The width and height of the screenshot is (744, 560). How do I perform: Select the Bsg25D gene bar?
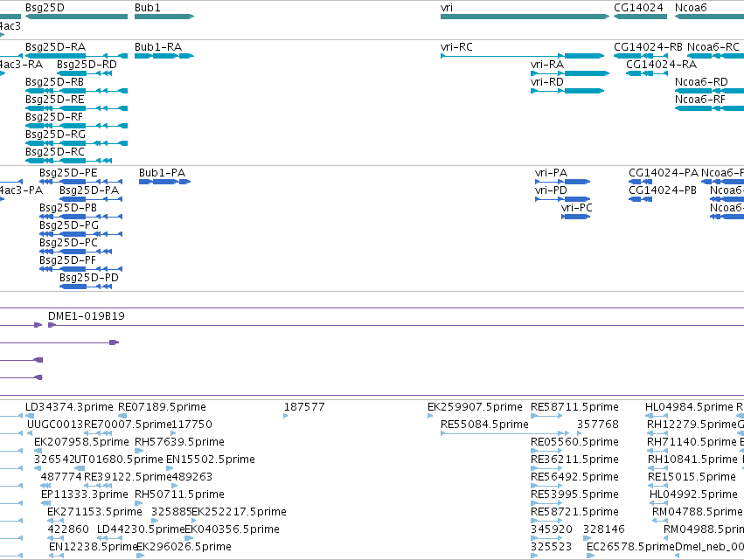(x=76, y=17)
